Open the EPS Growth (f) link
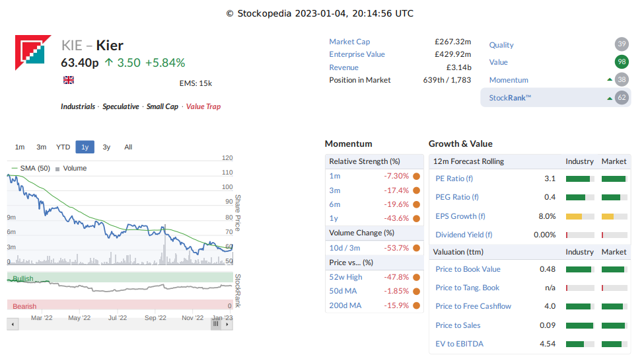 coord(460,216)
